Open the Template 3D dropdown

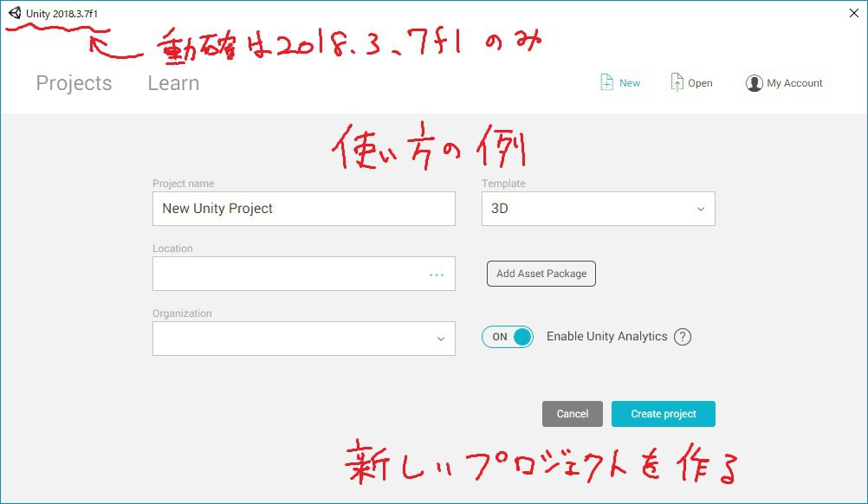[x=598, y=209]
